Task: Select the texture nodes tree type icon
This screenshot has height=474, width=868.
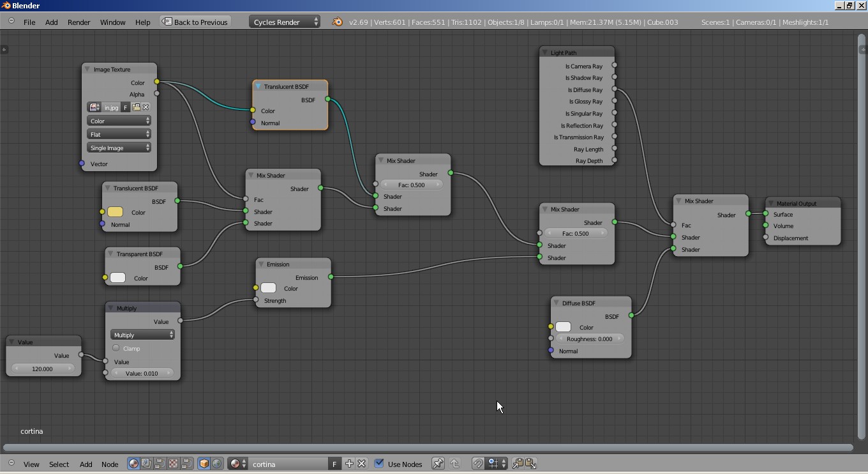Action: coord(173,464)
